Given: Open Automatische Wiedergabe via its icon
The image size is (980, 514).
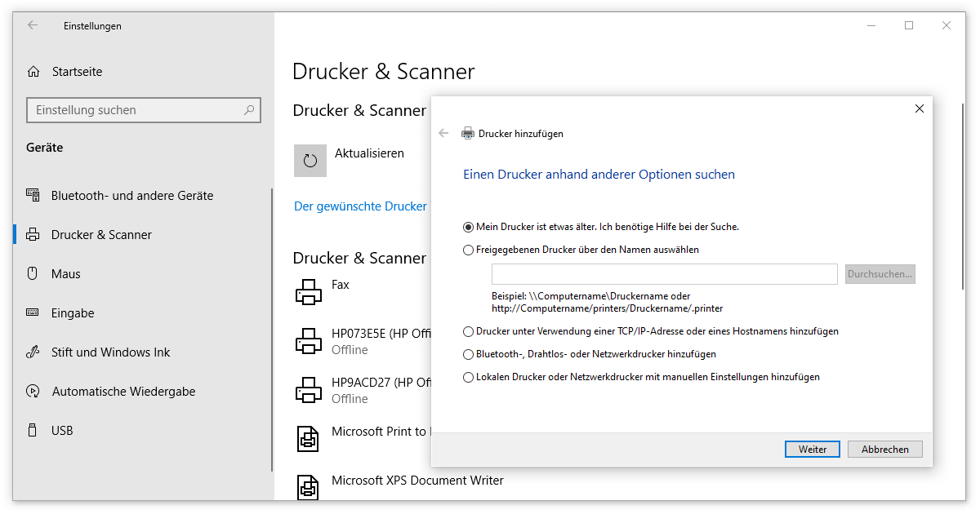Looking at the screenshot, I should 33,391.
